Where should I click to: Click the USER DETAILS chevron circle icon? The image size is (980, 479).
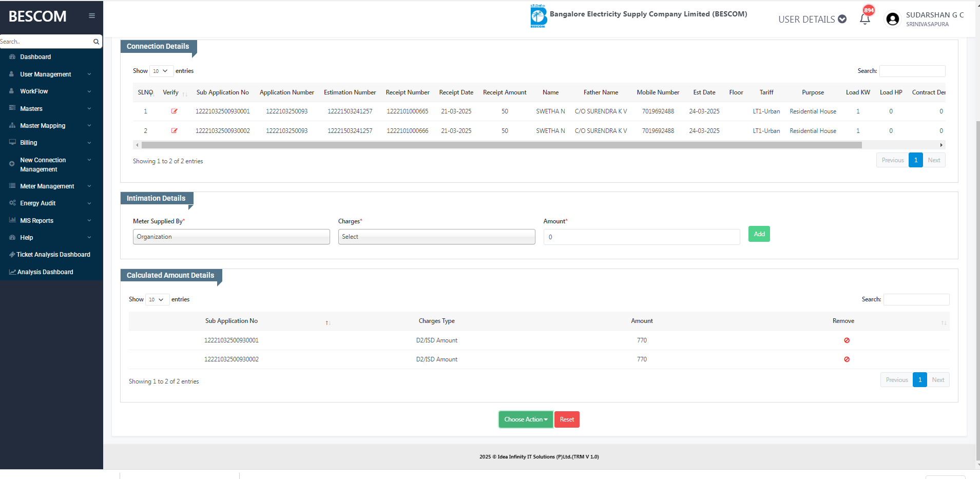click(842, 19)
